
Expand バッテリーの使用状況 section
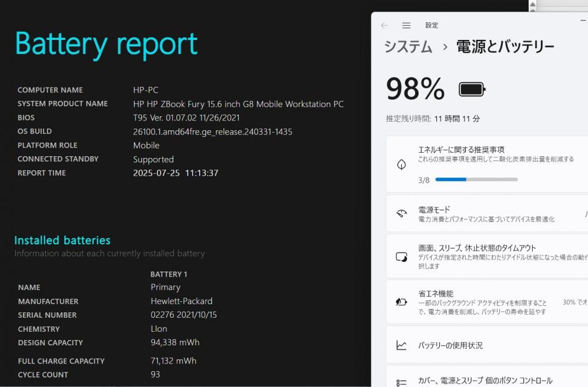click(487, 345)
